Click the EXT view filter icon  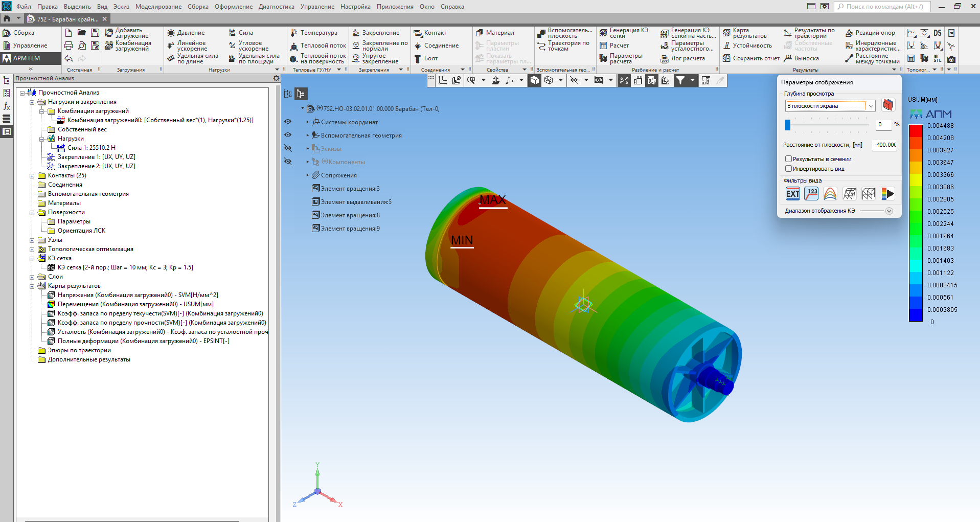coord(792,194)
